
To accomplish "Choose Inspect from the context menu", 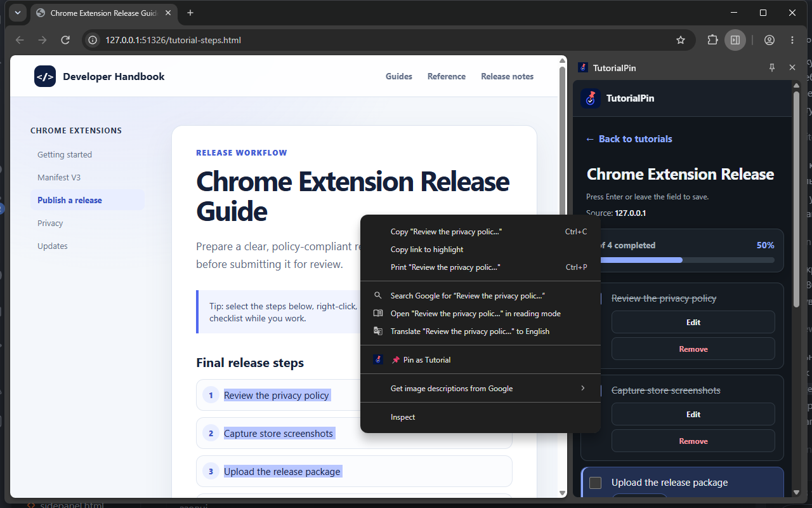I will point(480,417).
